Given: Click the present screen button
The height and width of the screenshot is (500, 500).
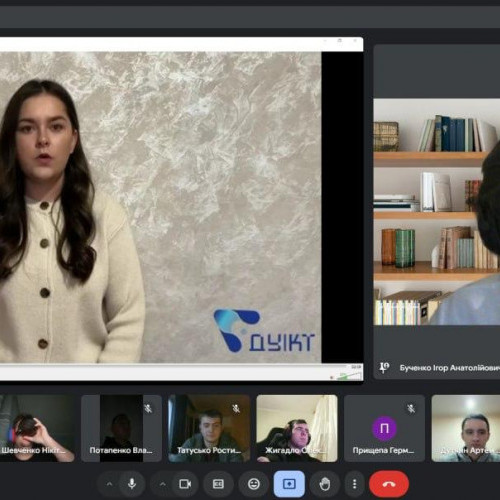Looking at the screenshot, I should [x=289, y=484].
